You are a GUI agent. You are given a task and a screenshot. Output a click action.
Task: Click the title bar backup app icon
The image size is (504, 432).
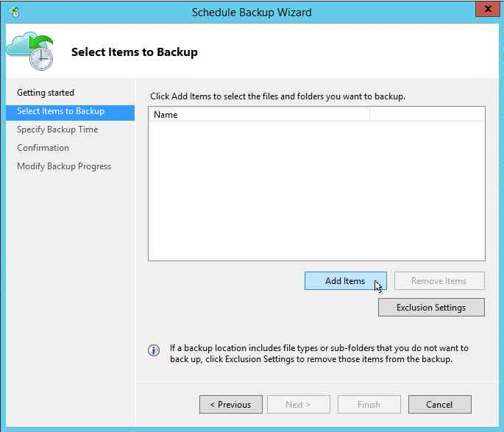(x=15, y=13)
